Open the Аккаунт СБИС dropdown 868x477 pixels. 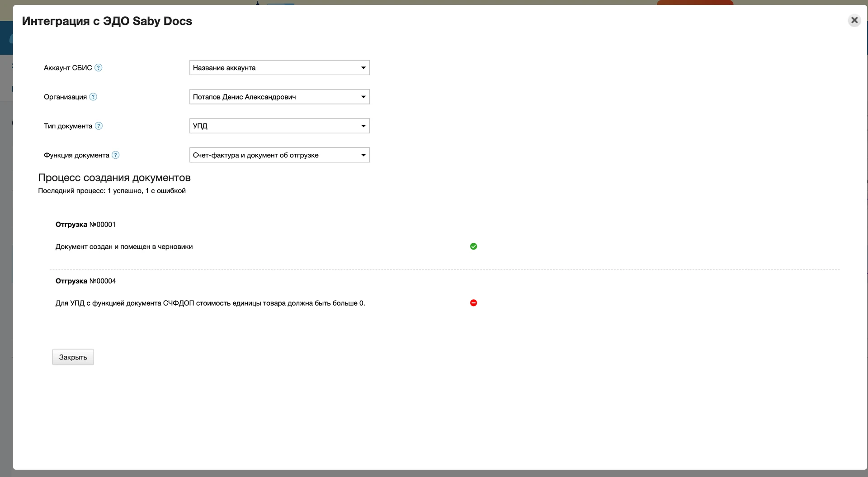coord(279,68)
